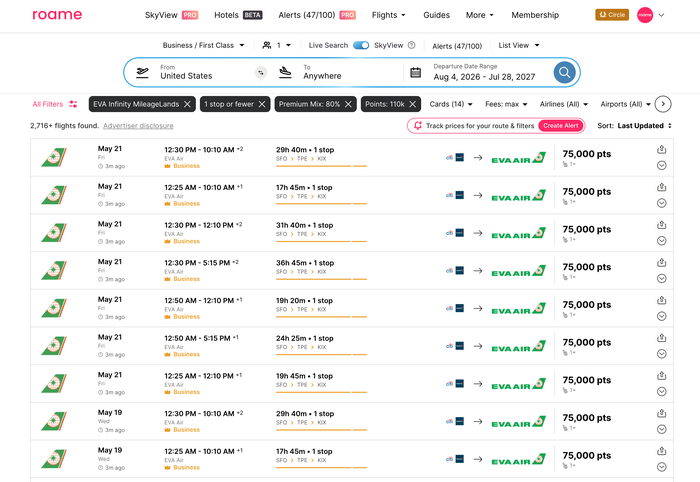The width and height of the screenshot is (700, 482).
Task: Expand details of 19h 20m flight
Action: coord(662,316)
